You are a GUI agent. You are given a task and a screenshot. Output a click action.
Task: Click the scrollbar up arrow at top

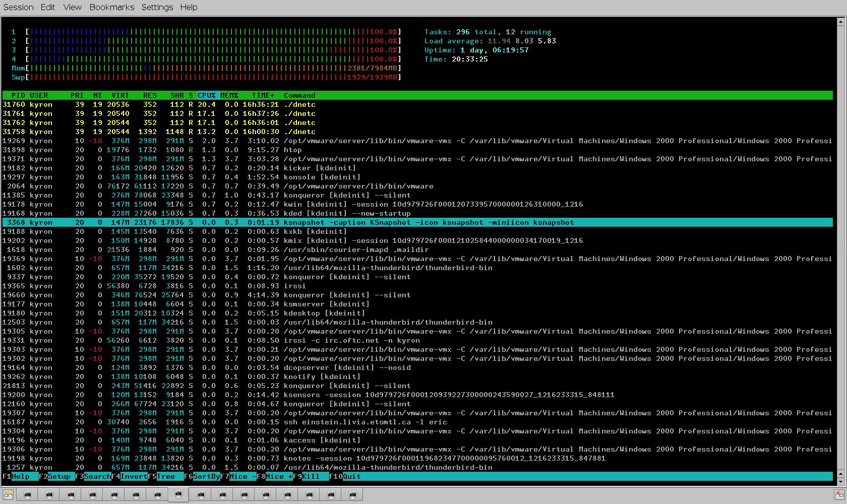[x=840, y=22]
